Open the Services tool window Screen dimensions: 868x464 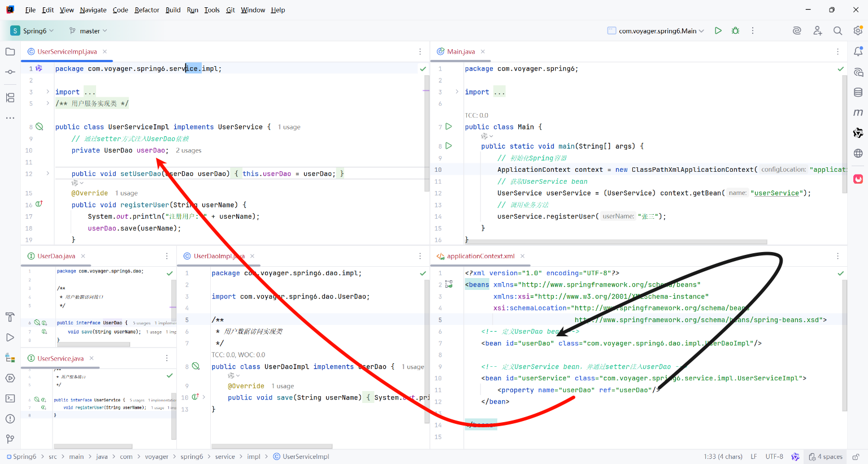click(x=10, y=378)
